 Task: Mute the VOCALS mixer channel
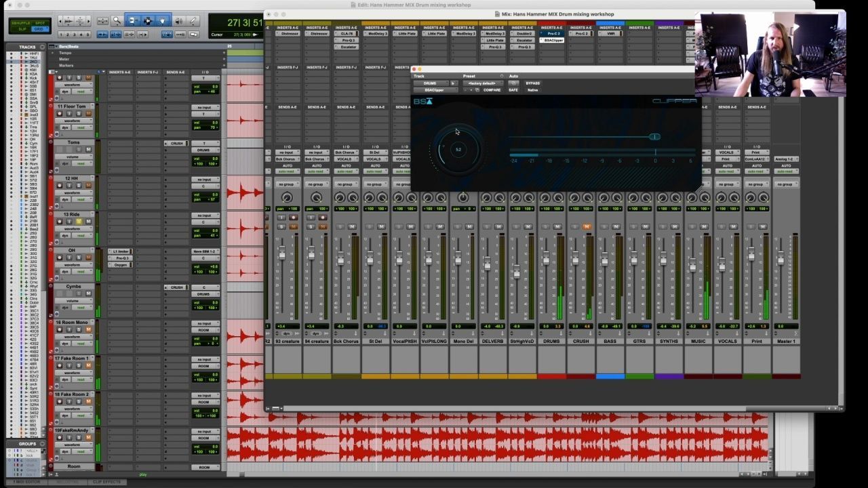733,226
